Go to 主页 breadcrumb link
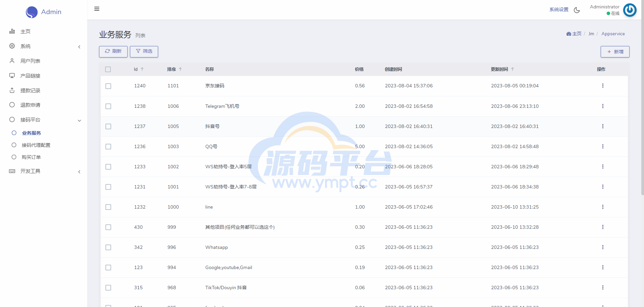The width and height of the screenshot is (644, 307). pyautogui.click(x=574, y=34)
